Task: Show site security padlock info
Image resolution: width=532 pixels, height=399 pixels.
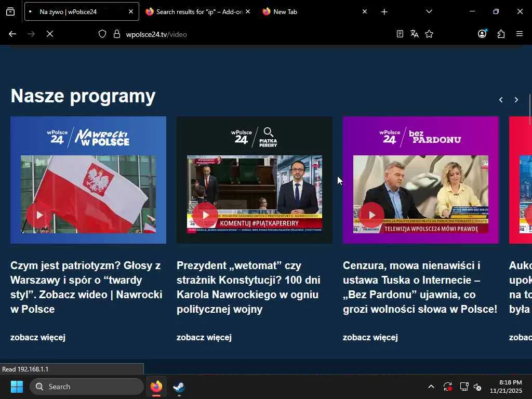Action: point(117,34)
